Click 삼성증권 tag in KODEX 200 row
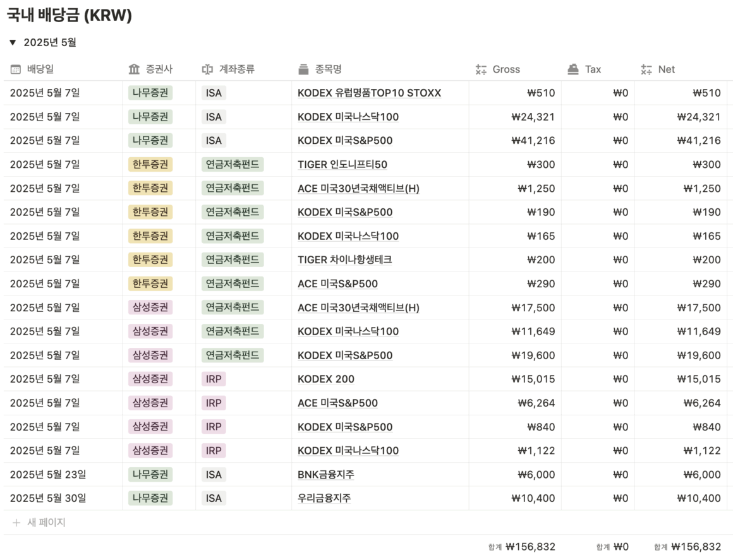The image size is (733, 560). [150, 379]
